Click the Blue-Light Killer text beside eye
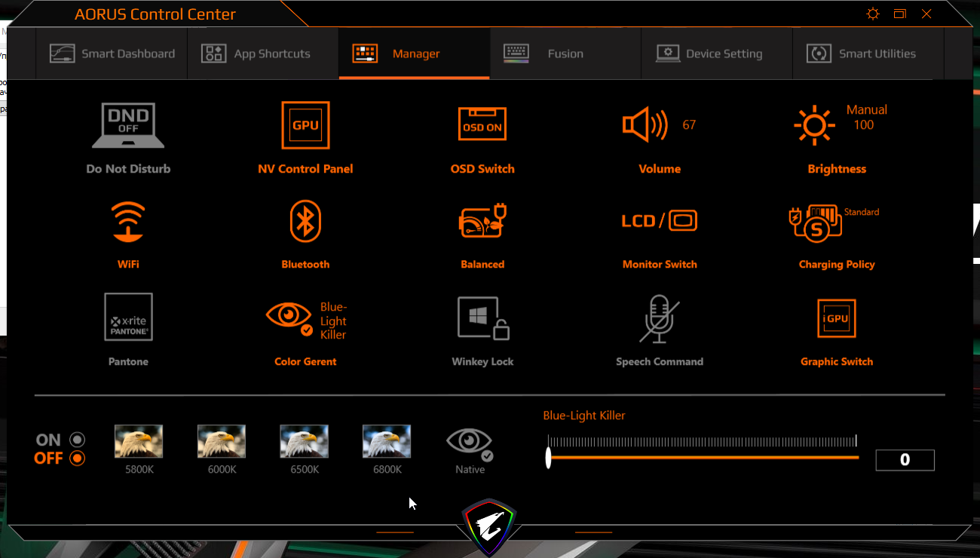980x558 pixels. click(x=333, y=320)
